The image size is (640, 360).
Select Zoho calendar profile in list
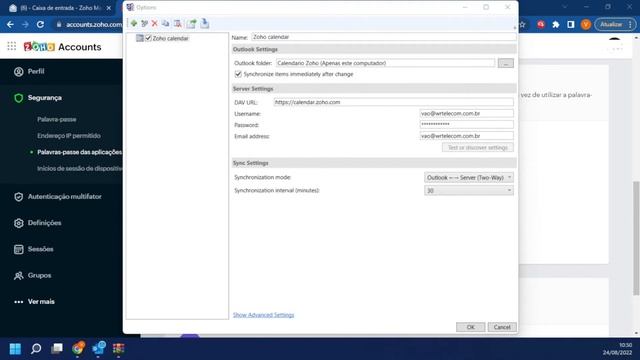coord(171,38)
